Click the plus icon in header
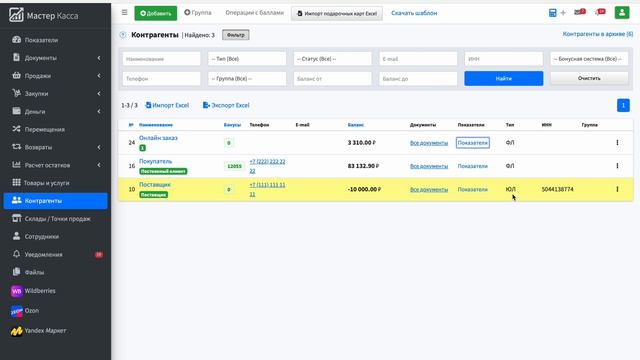The width and height of the screenshot is (640, 360). coord(563,13)
